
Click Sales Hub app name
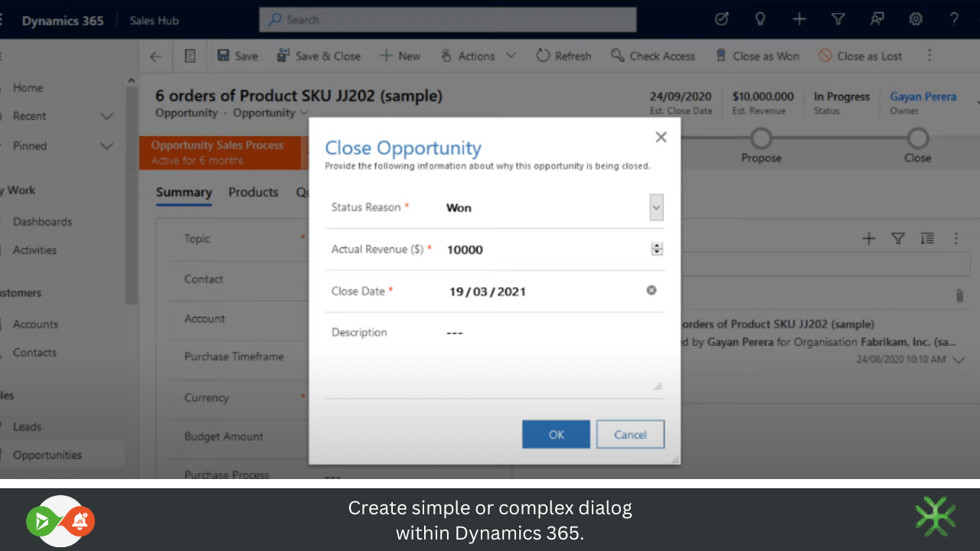click(x=154, y=21)
